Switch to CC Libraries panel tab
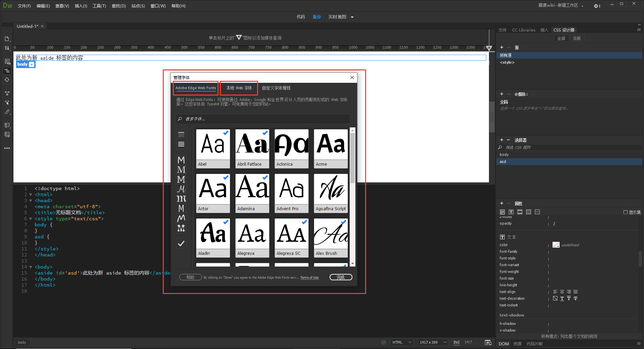644x349 pixels. point(524,30)
